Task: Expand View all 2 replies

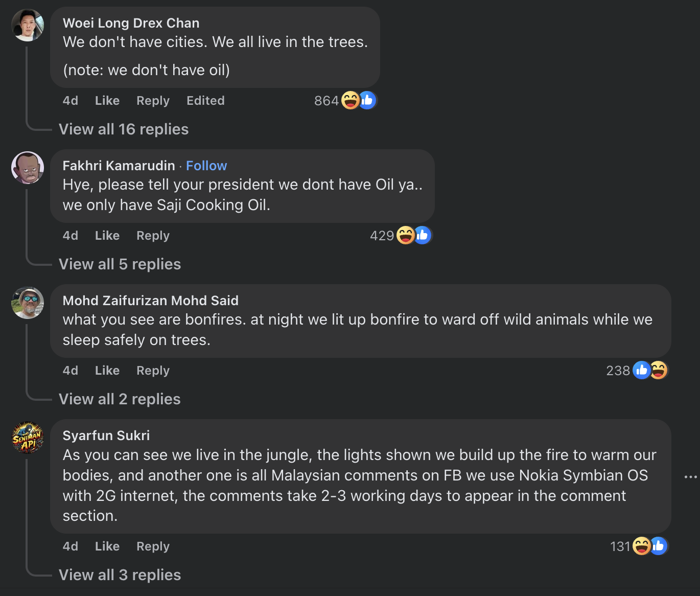Action: [120, 399]
